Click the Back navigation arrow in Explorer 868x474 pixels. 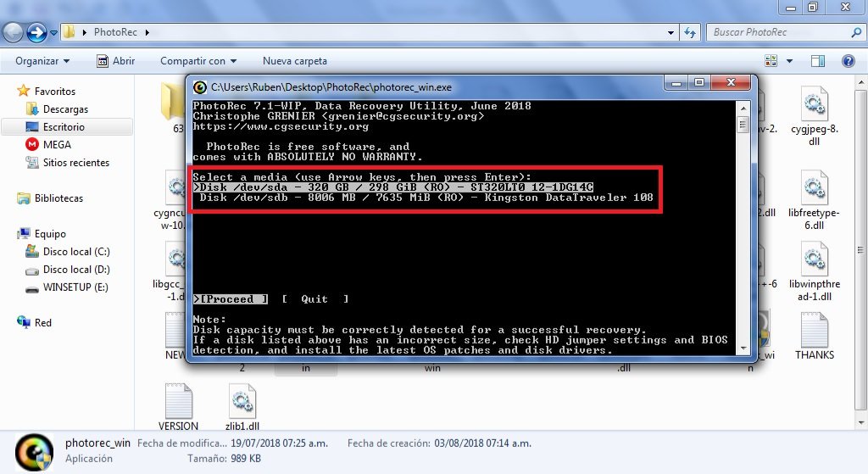(x=14, y=33)
